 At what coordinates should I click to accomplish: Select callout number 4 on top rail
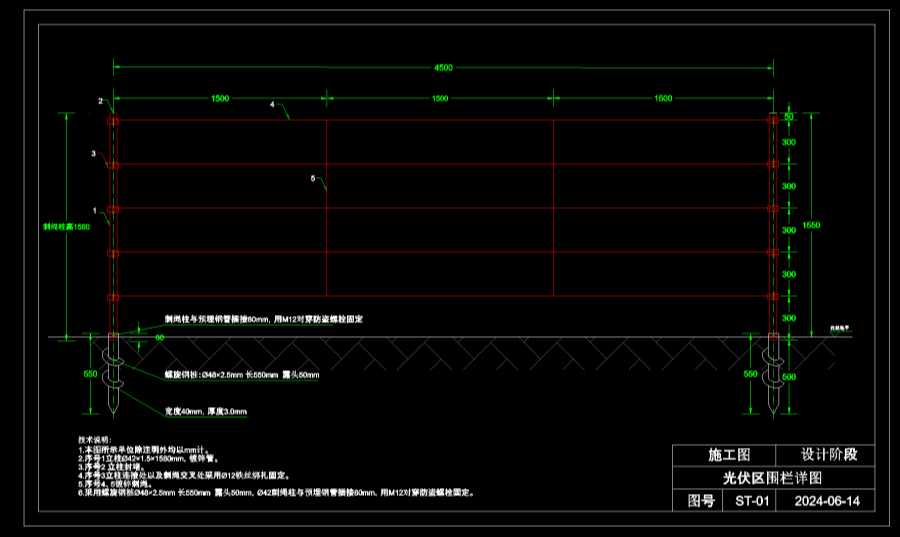[x=272, y=104]
